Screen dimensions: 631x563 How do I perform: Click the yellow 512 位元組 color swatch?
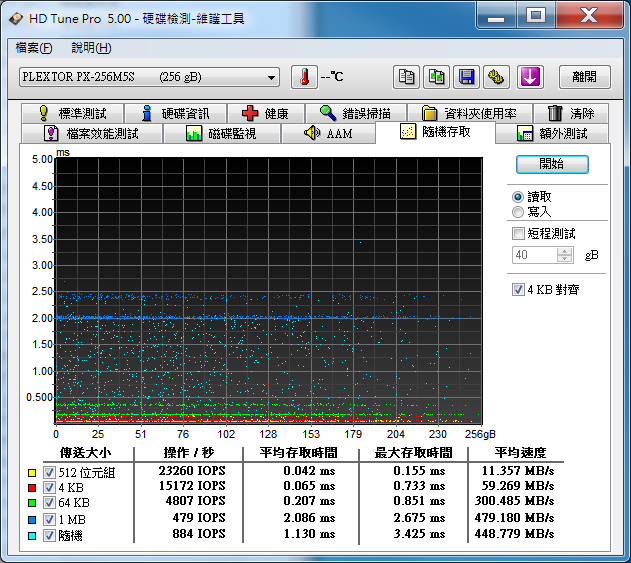(x=32, y=473)
